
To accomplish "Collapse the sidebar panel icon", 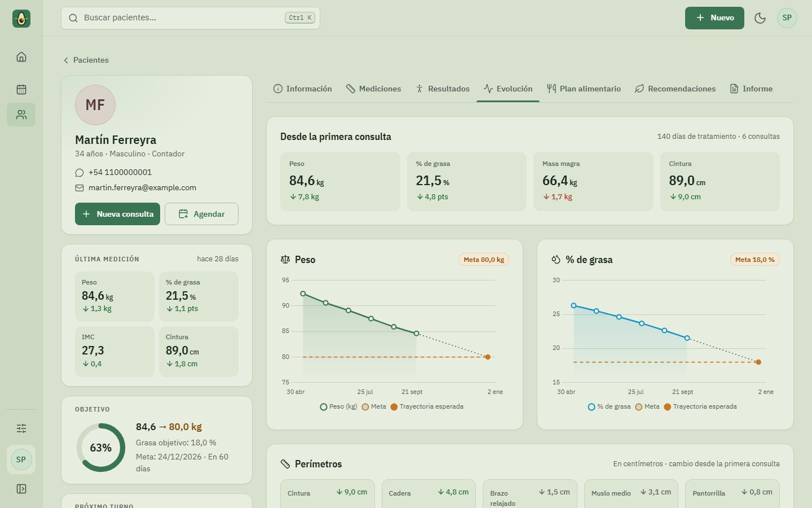I will 21,489.
